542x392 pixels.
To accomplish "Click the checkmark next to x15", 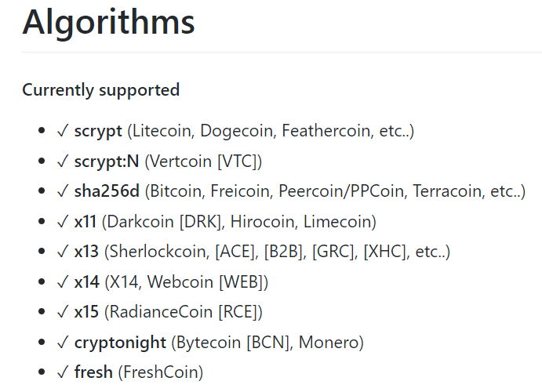I will (x=63, y=312).
